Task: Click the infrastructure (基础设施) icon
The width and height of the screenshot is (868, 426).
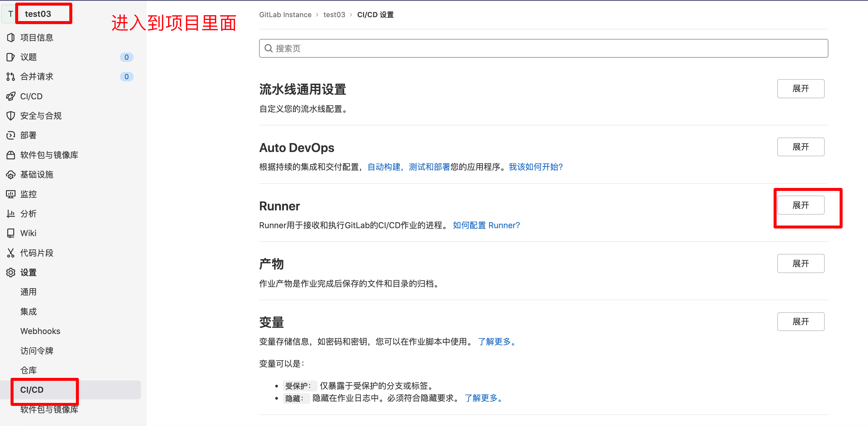Action: pos(11,174)
